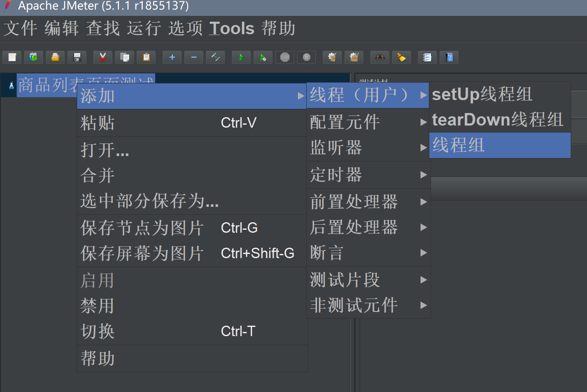Choose 切换 Ctrl-T menu entry

(x=192, y=331)
